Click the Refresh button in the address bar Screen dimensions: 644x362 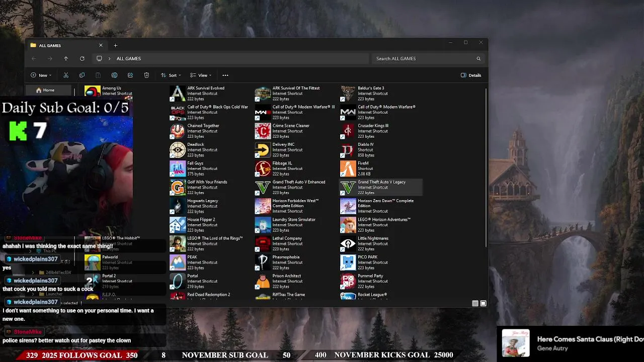(82, 59)
